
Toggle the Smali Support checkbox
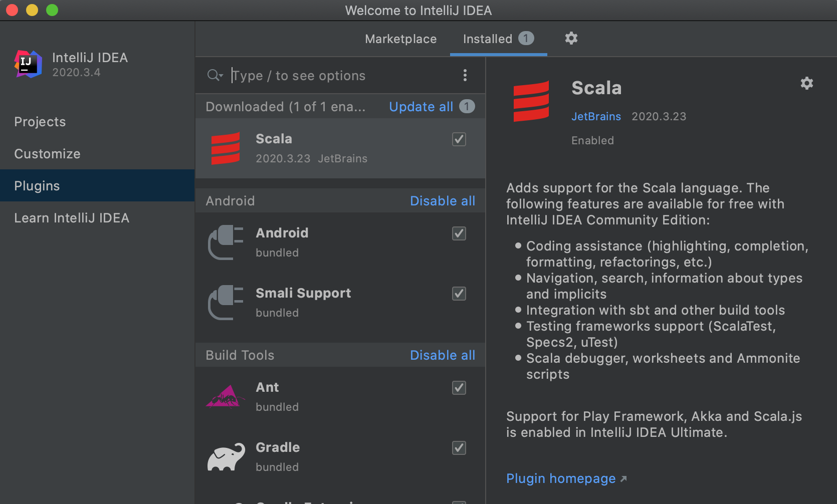pos(459,294)
